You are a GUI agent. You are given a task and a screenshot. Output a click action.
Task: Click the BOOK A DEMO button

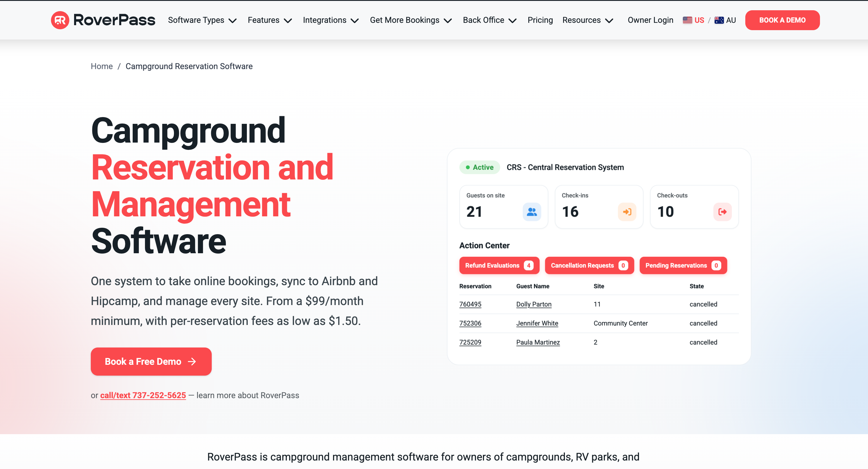(x=782, y=20)
